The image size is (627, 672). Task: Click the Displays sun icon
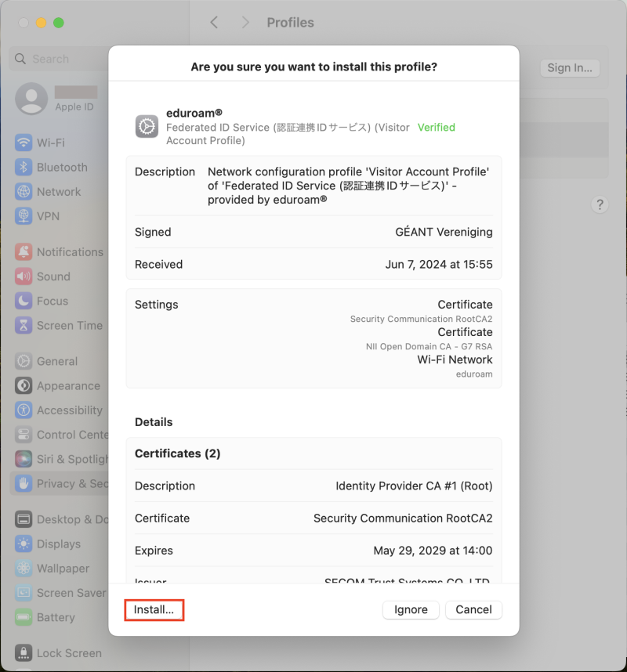click(24, 544)
